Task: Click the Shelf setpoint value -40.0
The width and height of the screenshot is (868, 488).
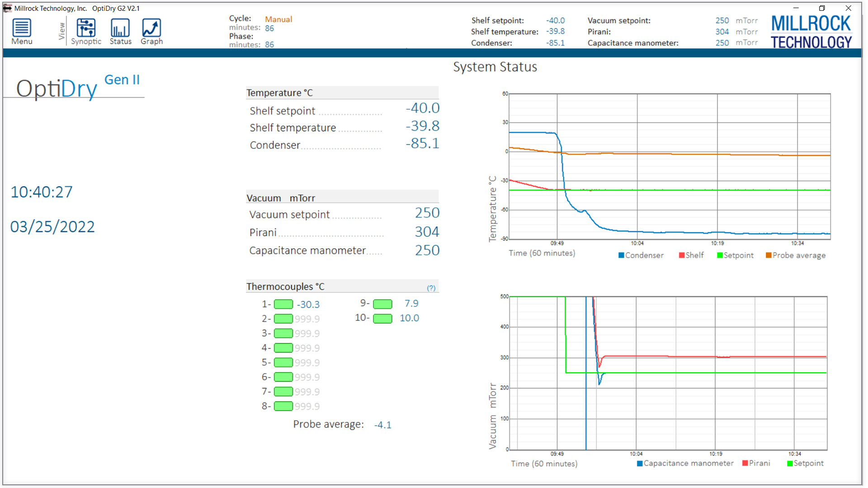Action: coord(422,108)
